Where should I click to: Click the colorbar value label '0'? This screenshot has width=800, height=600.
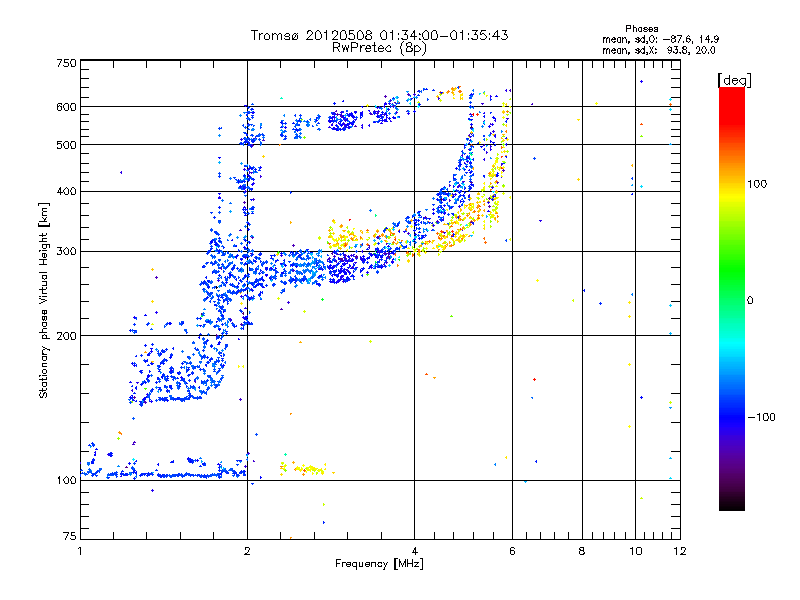[750, 300]
